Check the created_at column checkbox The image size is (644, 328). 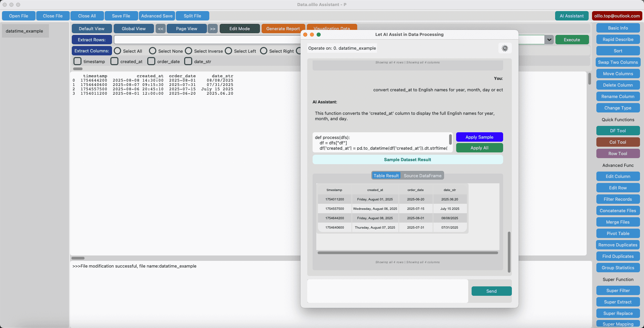click(114, 61)
